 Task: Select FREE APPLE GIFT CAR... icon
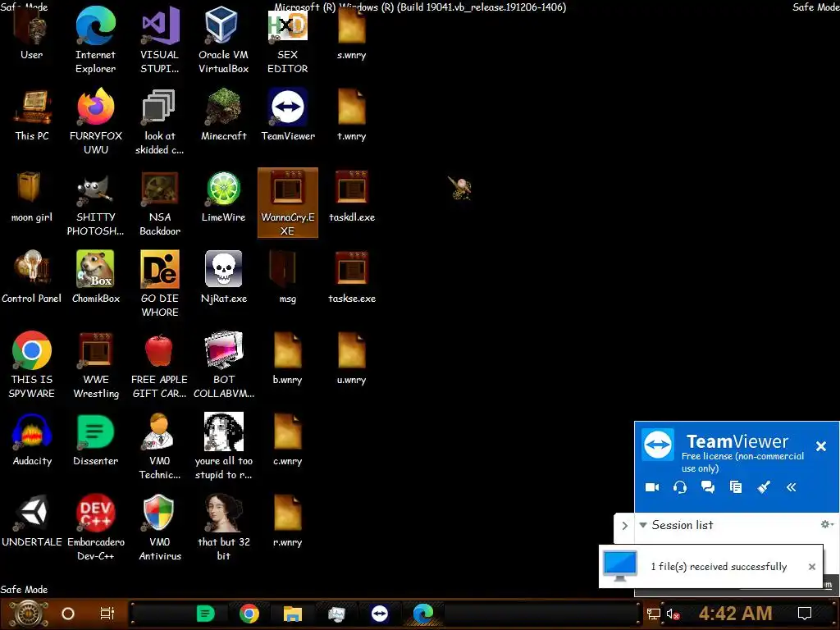[160, 366]
